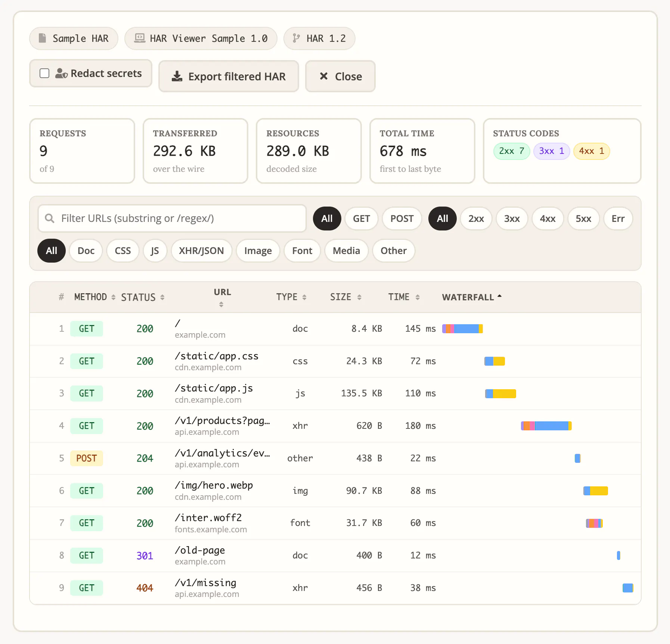The height and width of the screenshot is (644, 670).
Task: Click the REQUESTS 9 of 9 card
Action: (x=82, y=151)
